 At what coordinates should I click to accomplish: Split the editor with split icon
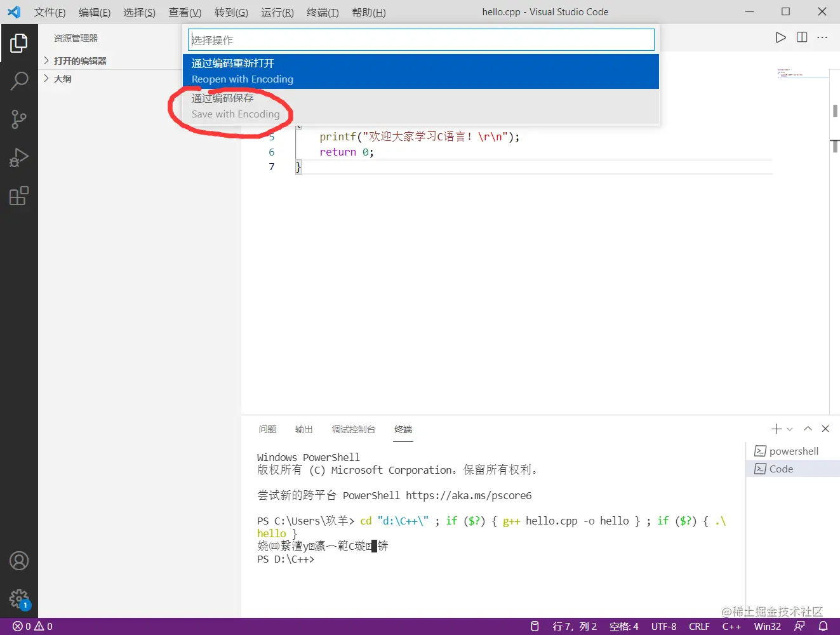tap(802, 37)
